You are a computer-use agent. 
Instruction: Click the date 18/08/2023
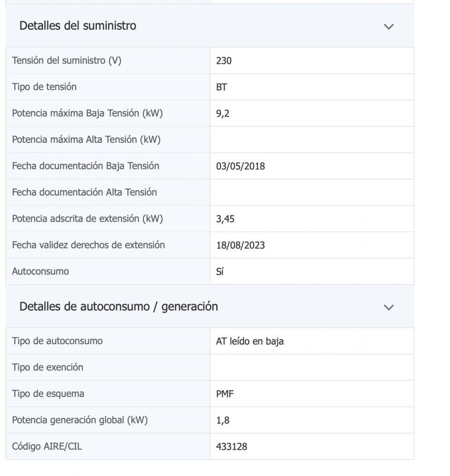click(x=240, y=245)
